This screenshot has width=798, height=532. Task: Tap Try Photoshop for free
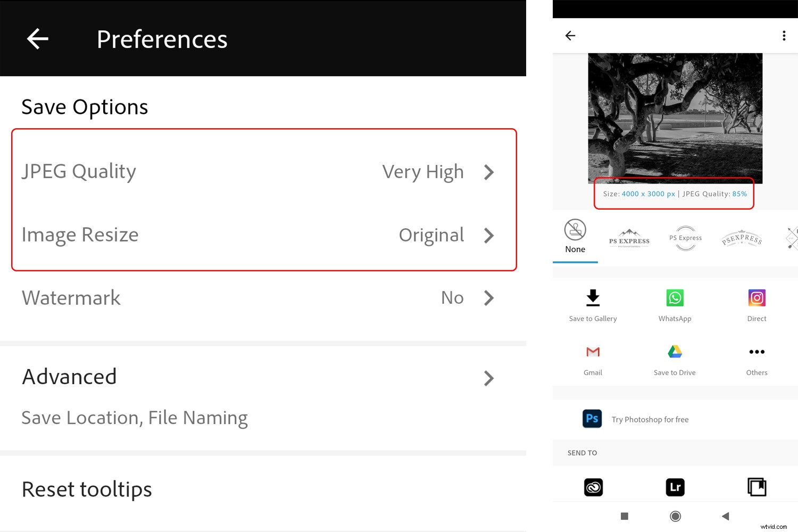click(650, 419)
